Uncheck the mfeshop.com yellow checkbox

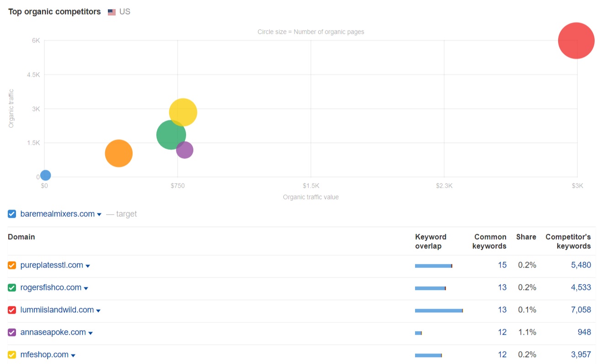click(x=12, y=355)
